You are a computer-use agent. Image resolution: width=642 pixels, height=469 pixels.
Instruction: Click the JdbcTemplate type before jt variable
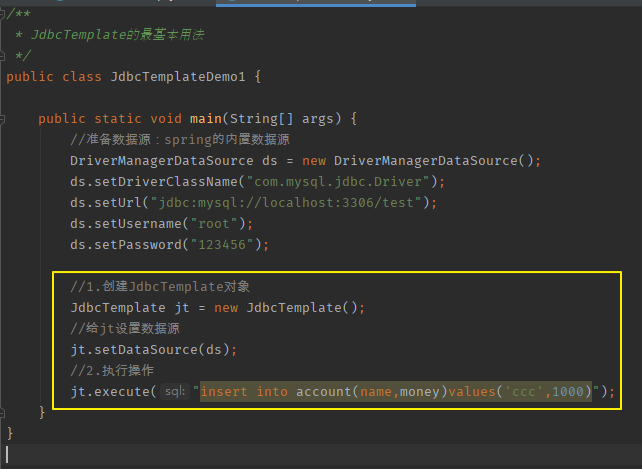(118, 308)
